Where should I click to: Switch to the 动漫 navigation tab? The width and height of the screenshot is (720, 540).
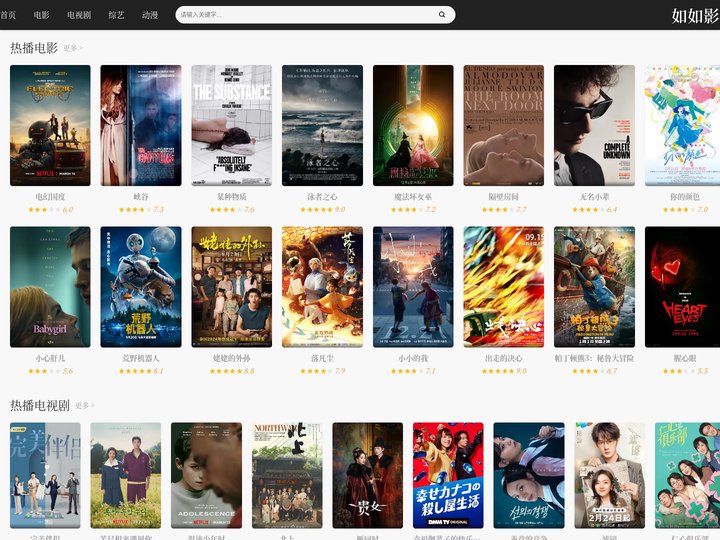[x=150, y=15]
